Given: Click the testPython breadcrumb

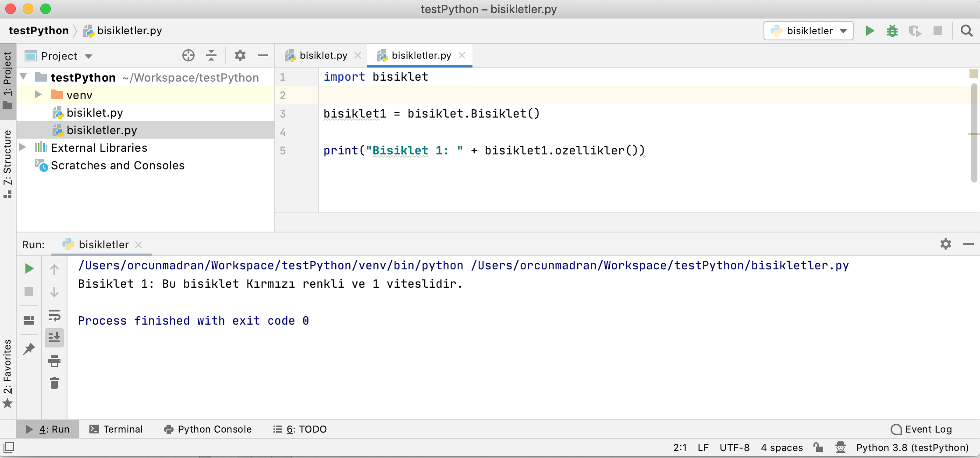Looking at the screenshot, I should 39,31.
